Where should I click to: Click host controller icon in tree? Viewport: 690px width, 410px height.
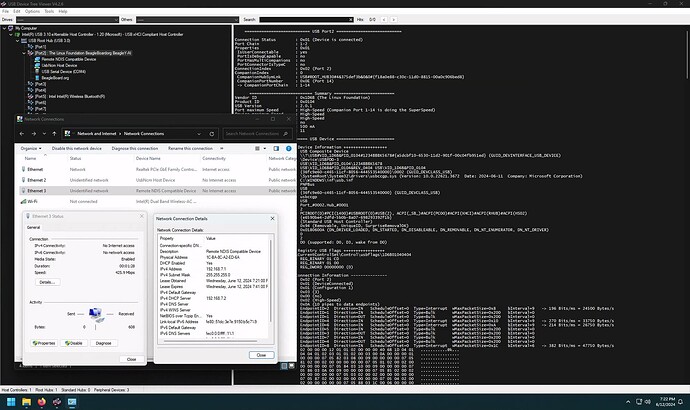18,34
